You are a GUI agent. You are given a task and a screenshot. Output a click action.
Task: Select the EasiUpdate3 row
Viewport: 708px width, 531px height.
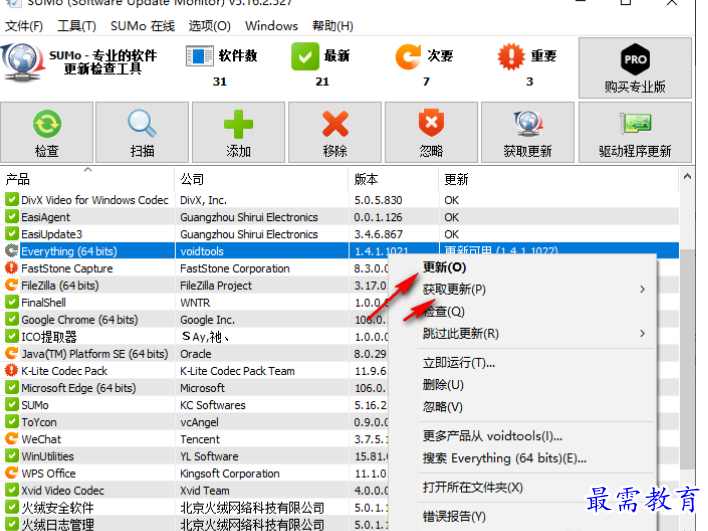point(340,234)
